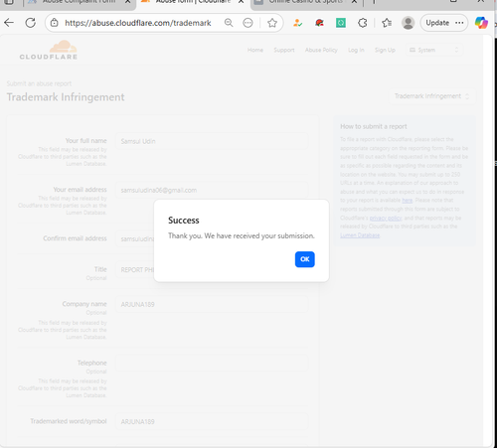Switch to the Online Casino & Sports tab
Screen dimensions: 497x448
click(x=305, y=3)
